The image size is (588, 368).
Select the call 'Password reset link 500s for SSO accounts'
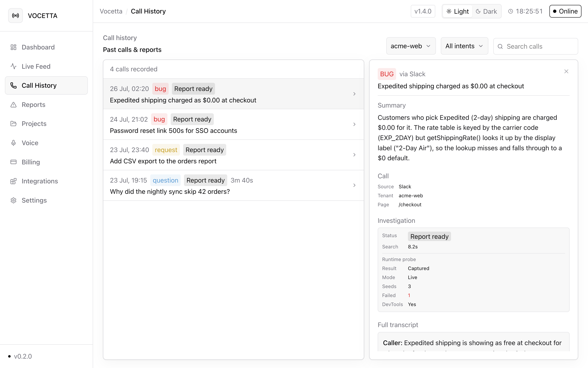tap(234, 124)
